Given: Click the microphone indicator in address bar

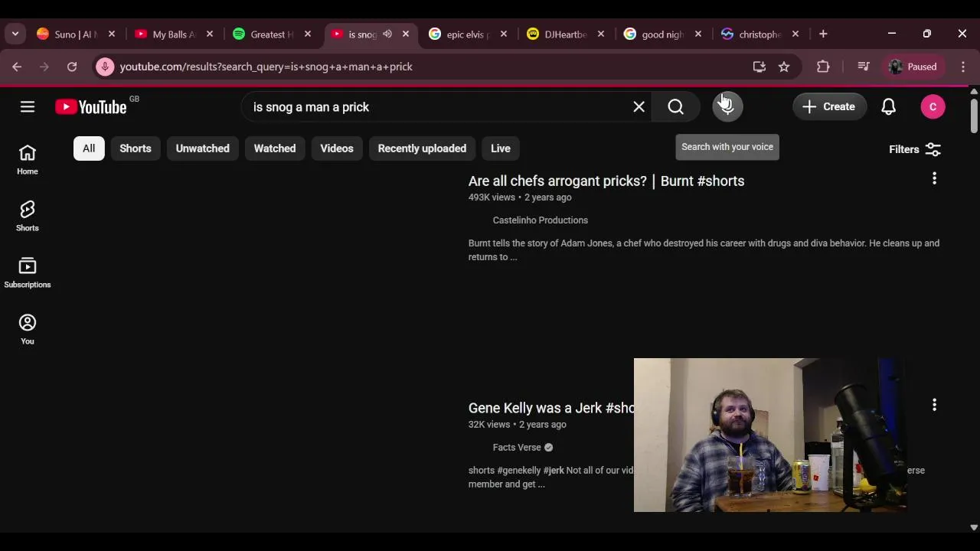Looking at the screenshot, I should [105, 67].
